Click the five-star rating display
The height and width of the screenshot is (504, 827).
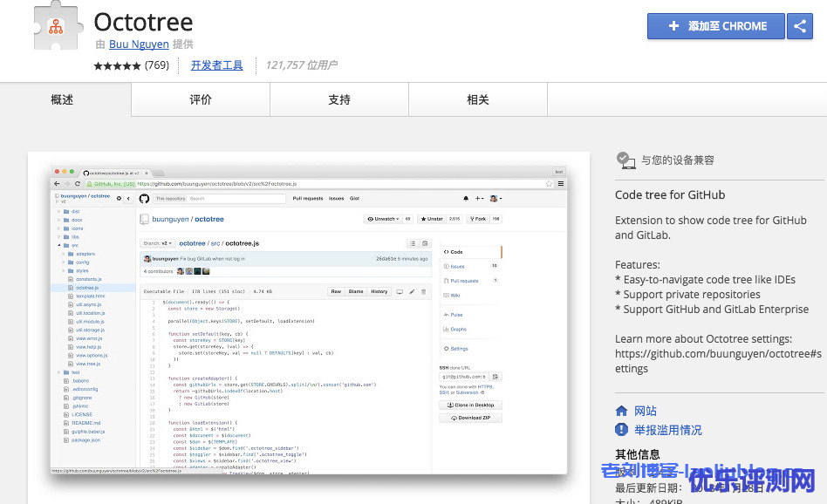tap(117, 65)
